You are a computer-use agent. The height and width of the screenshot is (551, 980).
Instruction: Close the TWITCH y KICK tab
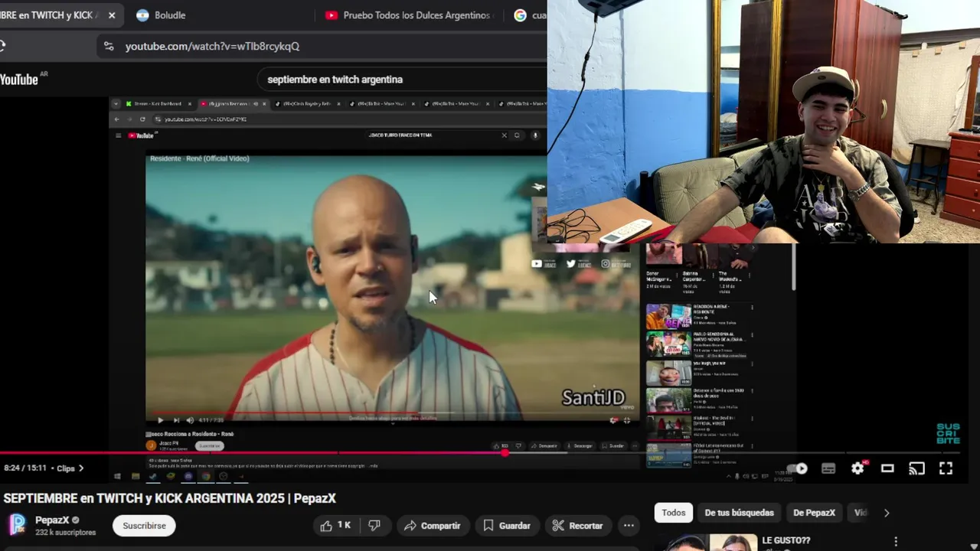pos(112,15)
